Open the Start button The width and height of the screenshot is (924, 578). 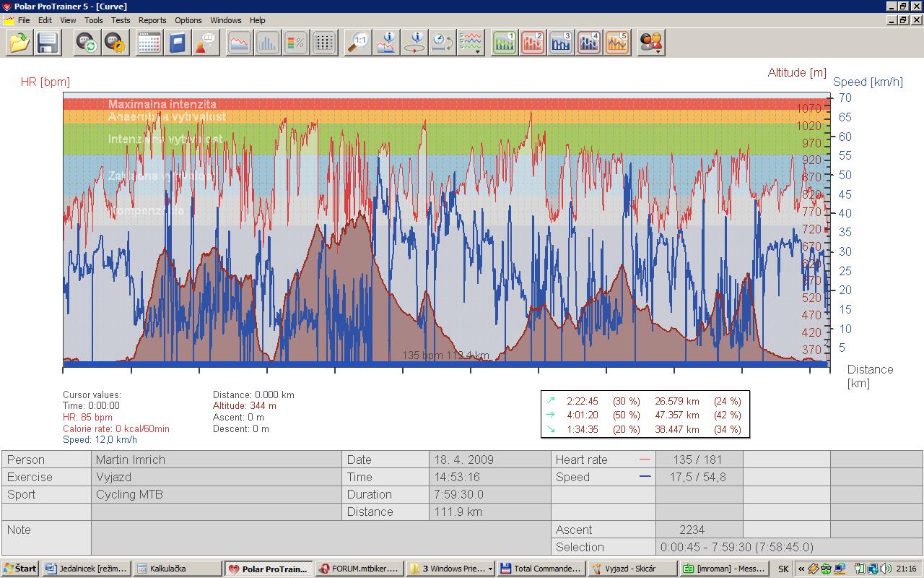[20, 569]
